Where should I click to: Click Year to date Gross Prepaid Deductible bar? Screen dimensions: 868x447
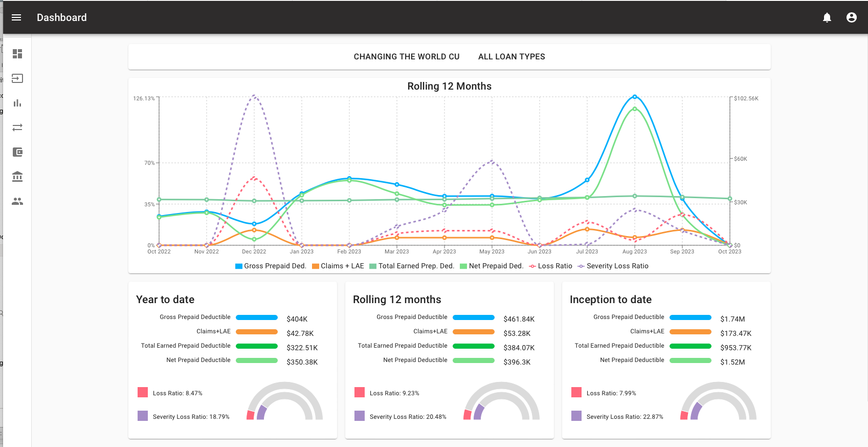[x=257, y=317]
